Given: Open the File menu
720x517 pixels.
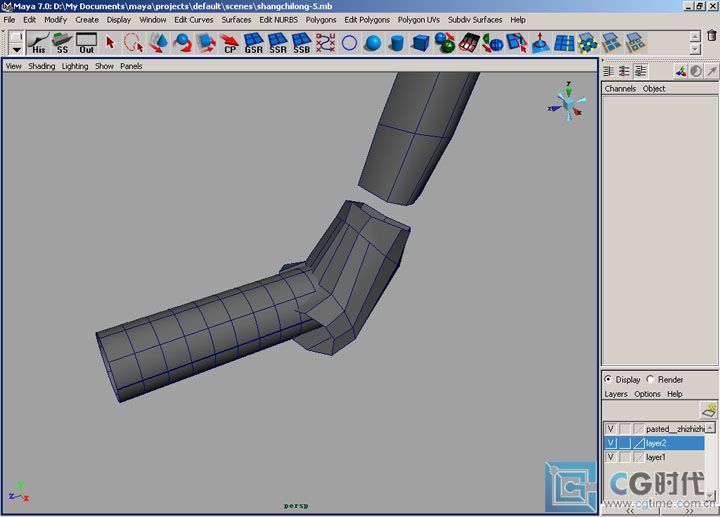Looking at the screenshot, I should [x=9, y=20].
